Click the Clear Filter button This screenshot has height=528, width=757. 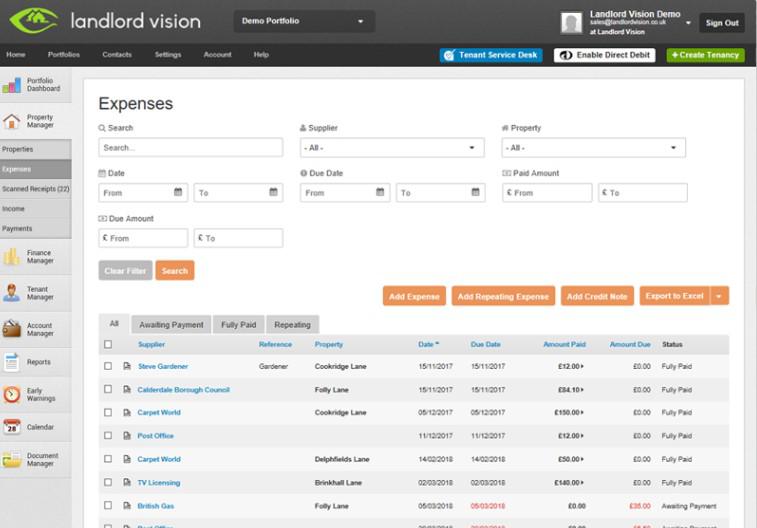[126, 271]
